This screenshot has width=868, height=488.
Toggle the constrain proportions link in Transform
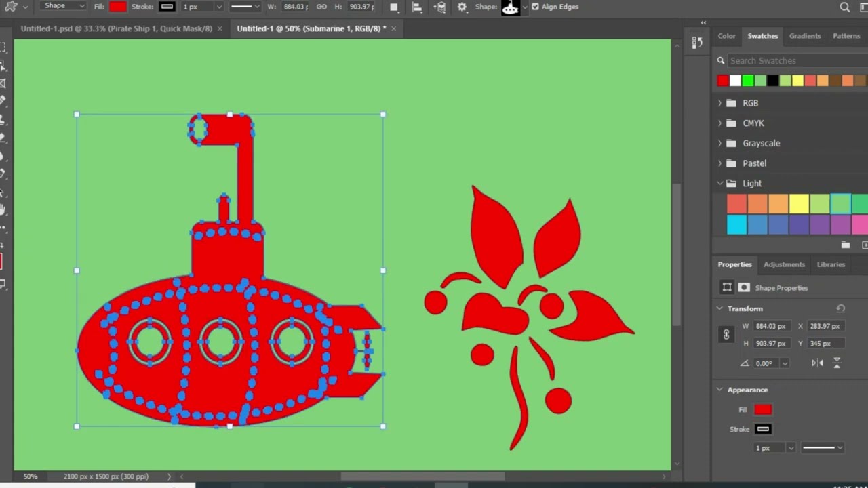726,335
